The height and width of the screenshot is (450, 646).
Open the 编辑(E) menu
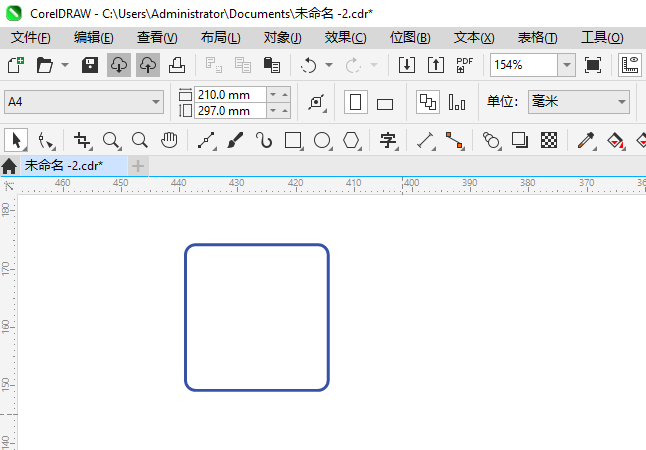(x=94, y=38)
